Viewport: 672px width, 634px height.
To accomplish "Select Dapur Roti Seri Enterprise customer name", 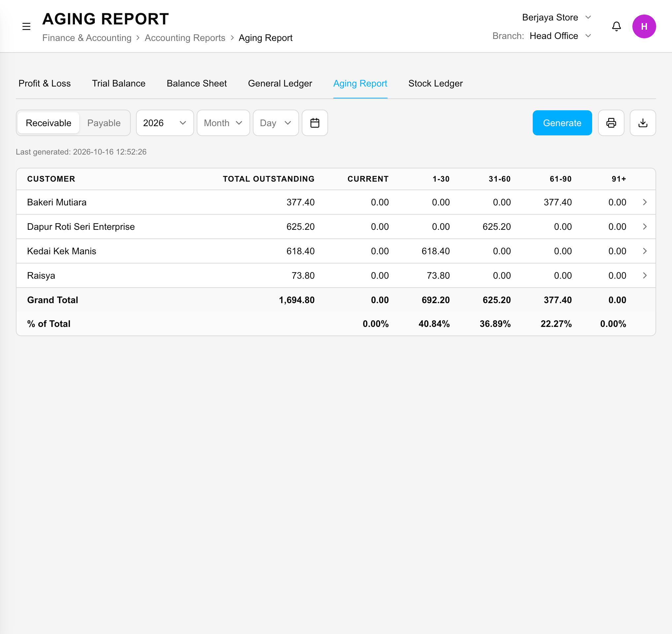I will (x=81, y=227).
